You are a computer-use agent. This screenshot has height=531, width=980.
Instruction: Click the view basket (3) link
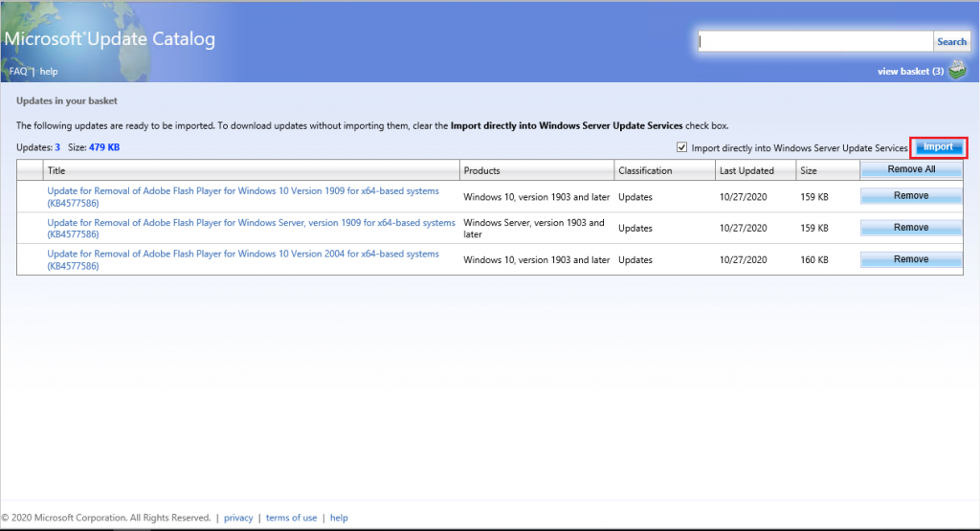tap(910, 71)
